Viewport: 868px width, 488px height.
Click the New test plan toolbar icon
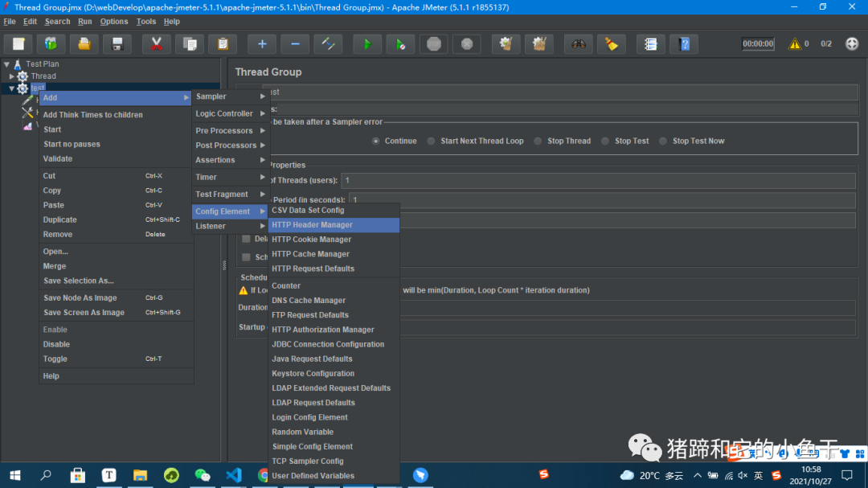click(x=18, y=43)
